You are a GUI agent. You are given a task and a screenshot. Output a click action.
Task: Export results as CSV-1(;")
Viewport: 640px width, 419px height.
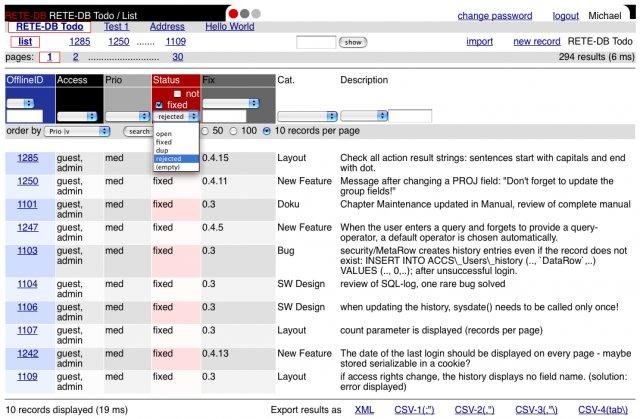[414, 410]
